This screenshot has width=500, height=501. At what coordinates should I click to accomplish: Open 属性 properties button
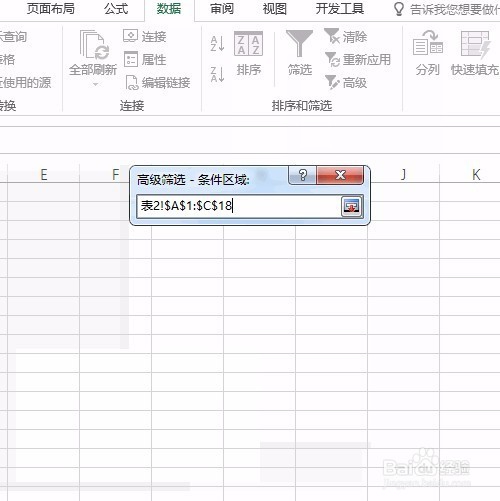[x=145, y=60]
